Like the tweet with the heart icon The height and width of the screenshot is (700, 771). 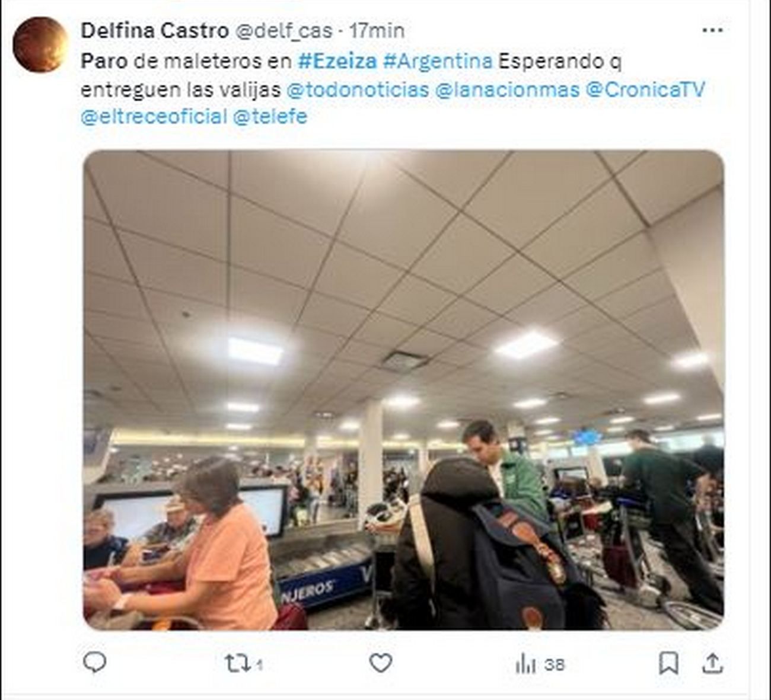381,663
